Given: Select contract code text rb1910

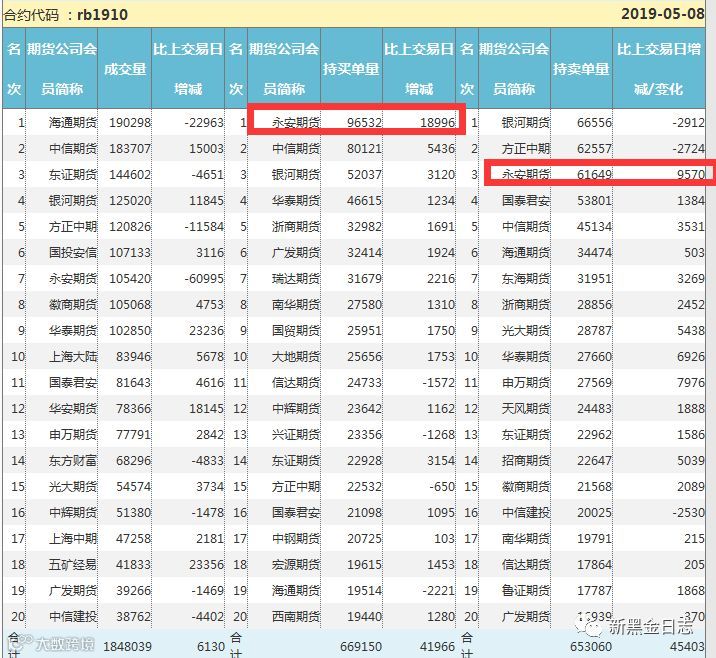Looking at the screenshot, I should (x=103, y=15).
